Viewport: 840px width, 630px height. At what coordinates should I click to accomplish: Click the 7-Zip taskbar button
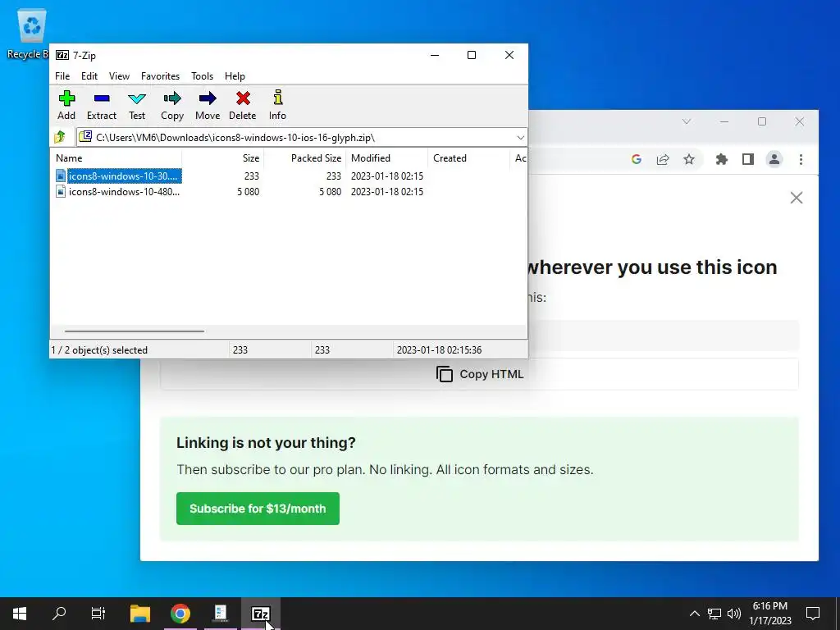point(260,614)
